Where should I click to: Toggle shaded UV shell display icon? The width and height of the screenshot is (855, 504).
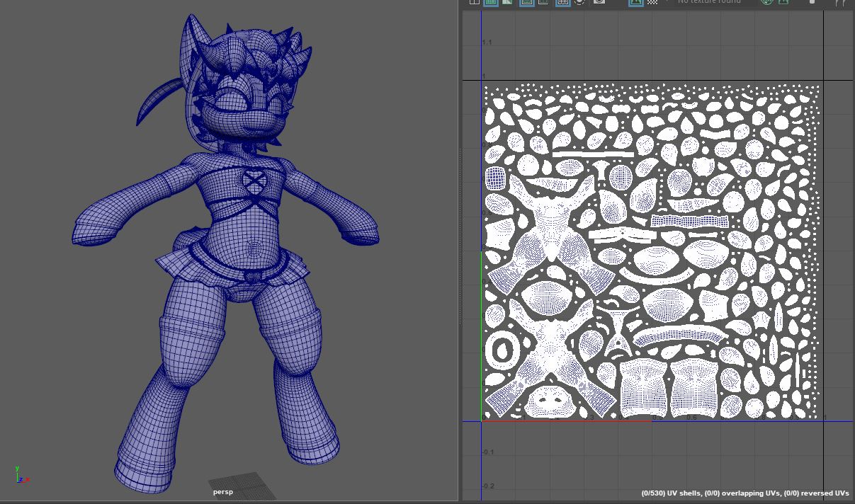click(490, 2)
